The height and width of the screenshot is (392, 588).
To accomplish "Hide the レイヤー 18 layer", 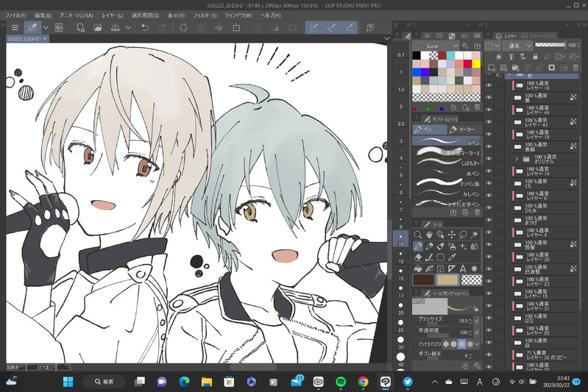I will click(489, 85).
